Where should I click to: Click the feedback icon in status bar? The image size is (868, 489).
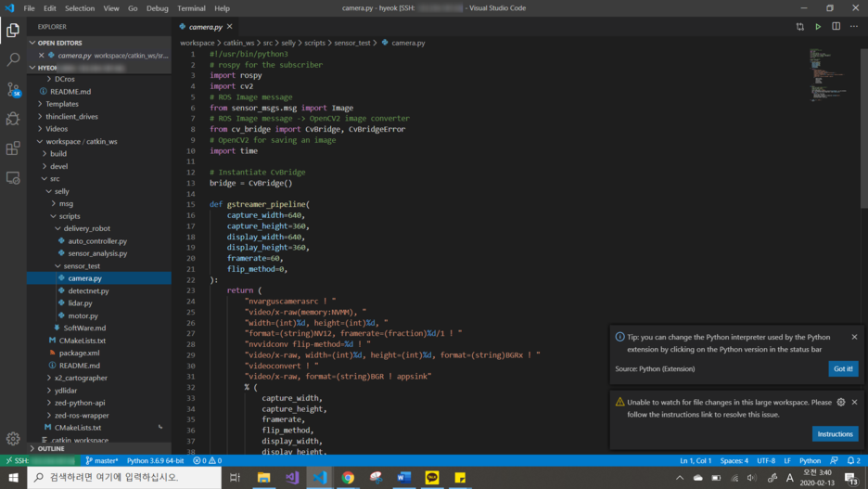[x=834, y=461]
